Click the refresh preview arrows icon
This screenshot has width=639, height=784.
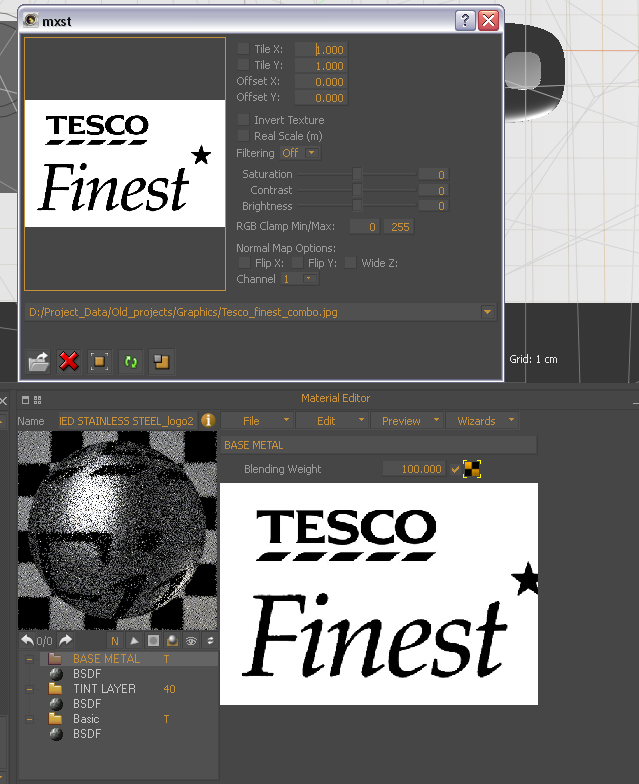pos(210,641)
